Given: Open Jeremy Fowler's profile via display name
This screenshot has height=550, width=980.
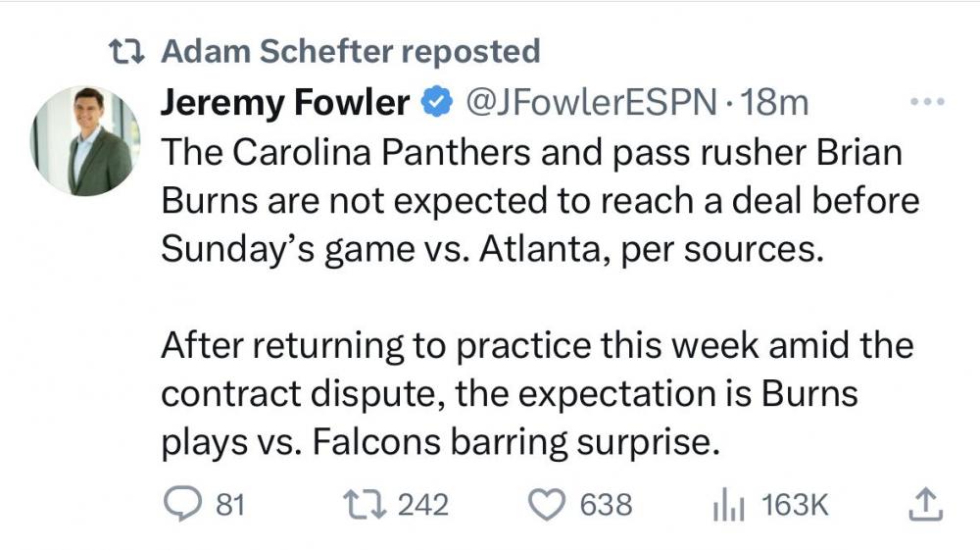Looking at the screenshot, I should tap(285, 101).
